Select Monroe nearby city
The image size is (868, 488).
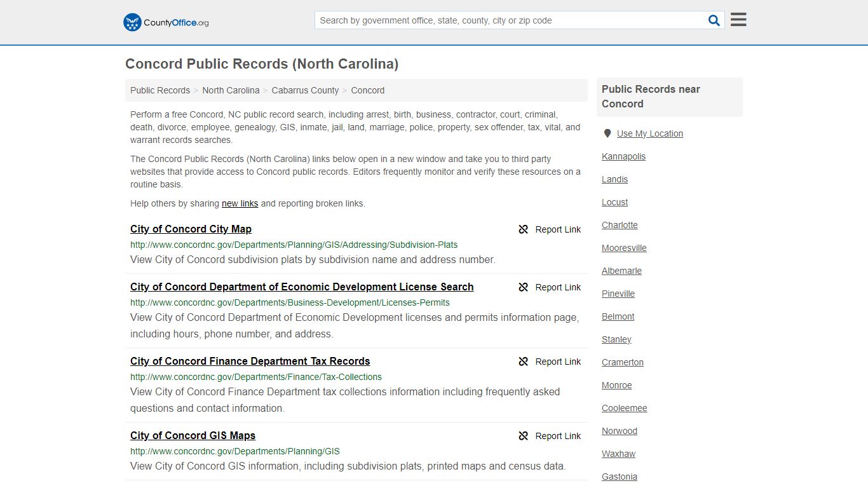(616, 385)
